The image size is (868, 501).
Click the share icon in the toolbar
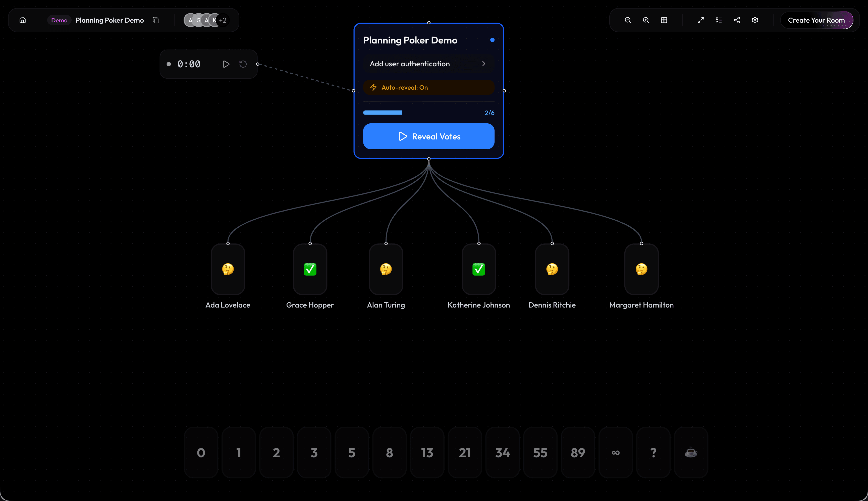coord(736,20)
